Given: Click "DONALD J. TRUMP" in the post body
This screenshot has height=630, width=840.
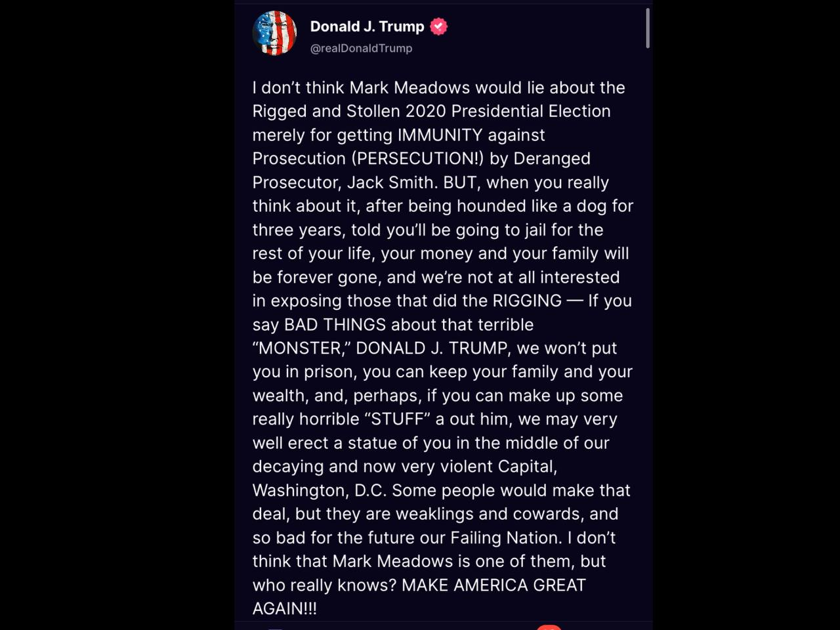Looking at the screenshot, I should point(431,348).
